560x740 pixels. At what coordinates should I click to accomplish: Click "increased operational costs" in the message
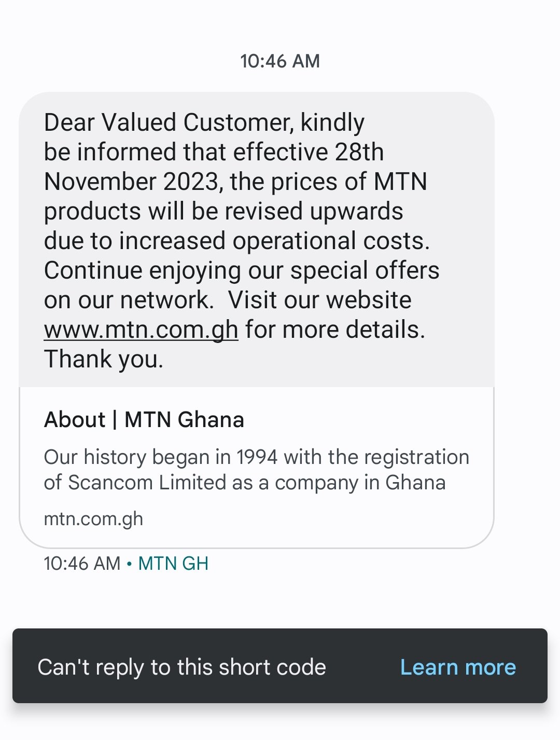(x=331, y=241)
